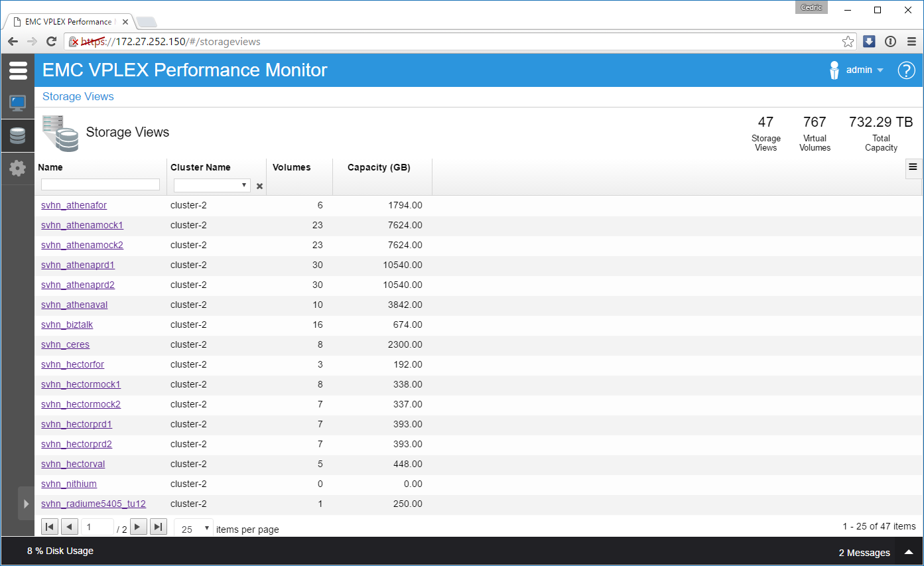Click the help question mark icon
Screen dimensions: 924x566
906,70
